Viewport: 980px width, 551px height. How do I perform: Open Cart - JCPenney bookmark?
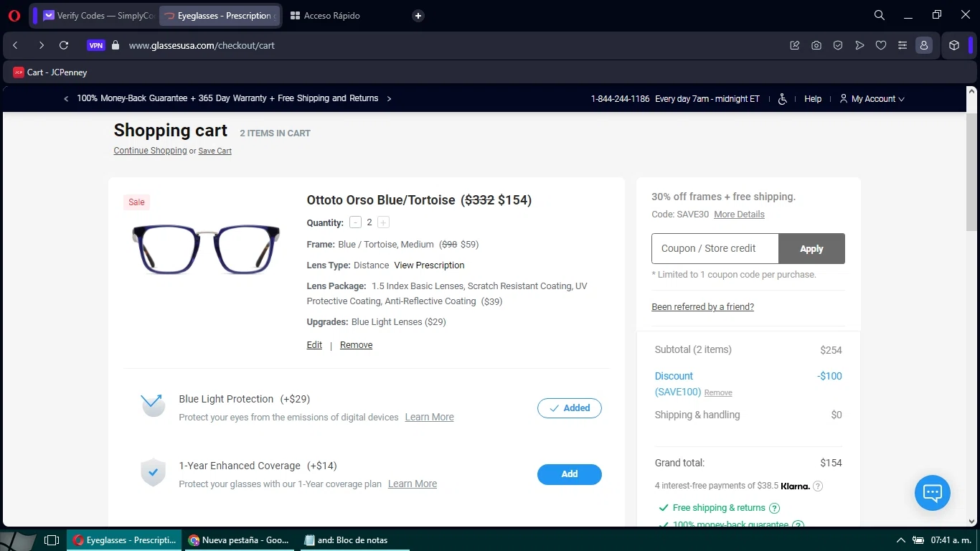(50, 72)
